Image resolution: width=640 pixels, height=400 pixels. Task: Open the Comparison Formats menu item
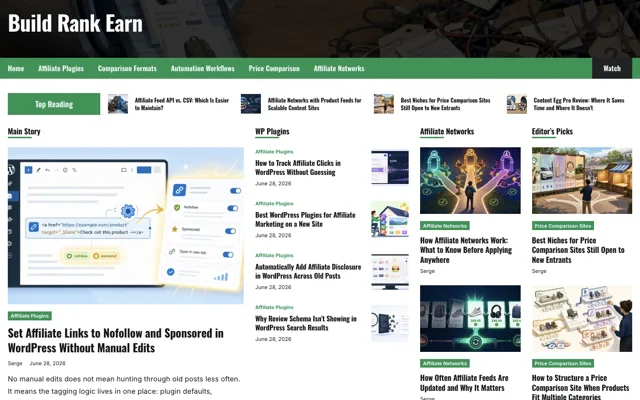[x=127, y=69]
